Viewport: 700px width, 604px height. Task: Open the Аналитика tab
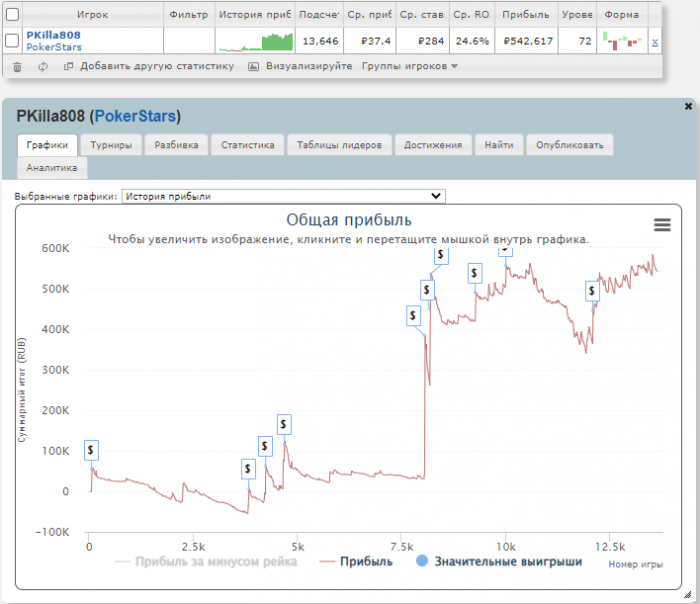click(x=52, y=168)
